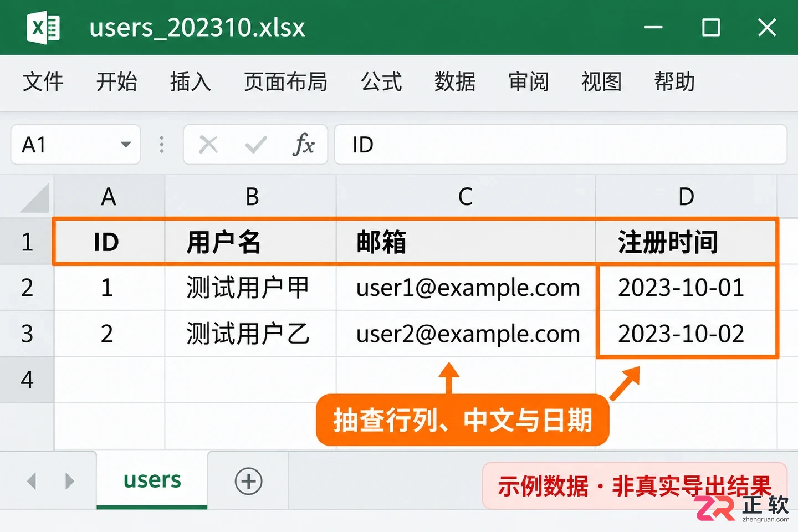Click the Excel app icon in title bar
The height and width of the screenshot is (532, 798).
(x=43, y=27)
